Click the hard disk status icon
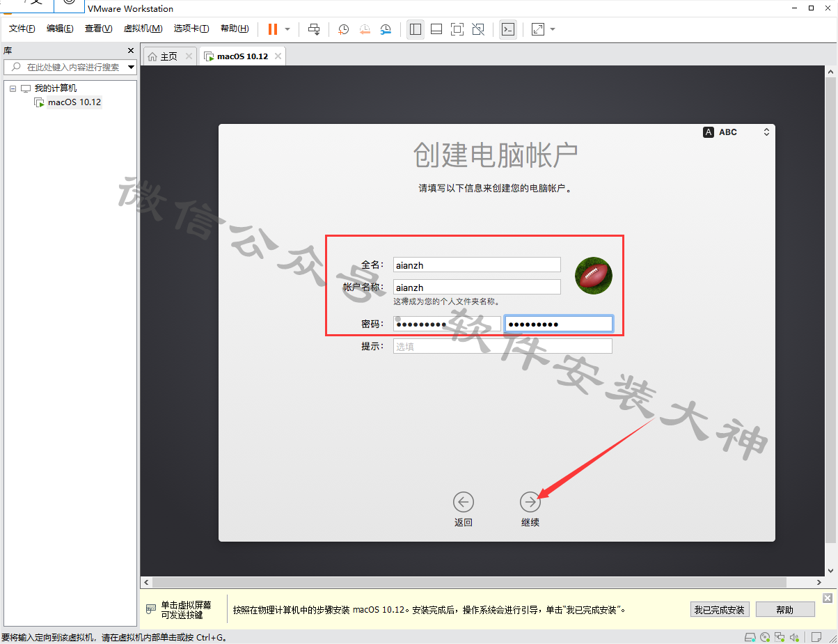Viewport: 838px width, 644px height. (x=750, y=637)
